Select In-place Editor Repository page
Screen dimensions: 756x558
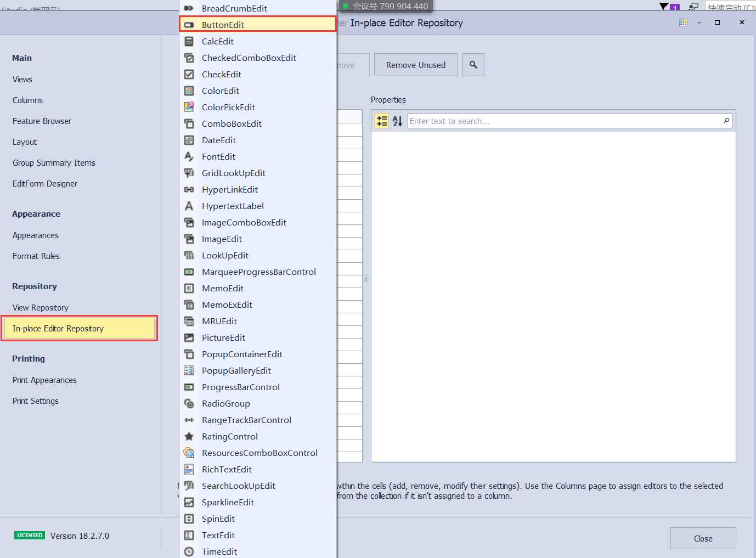[80, 328]
